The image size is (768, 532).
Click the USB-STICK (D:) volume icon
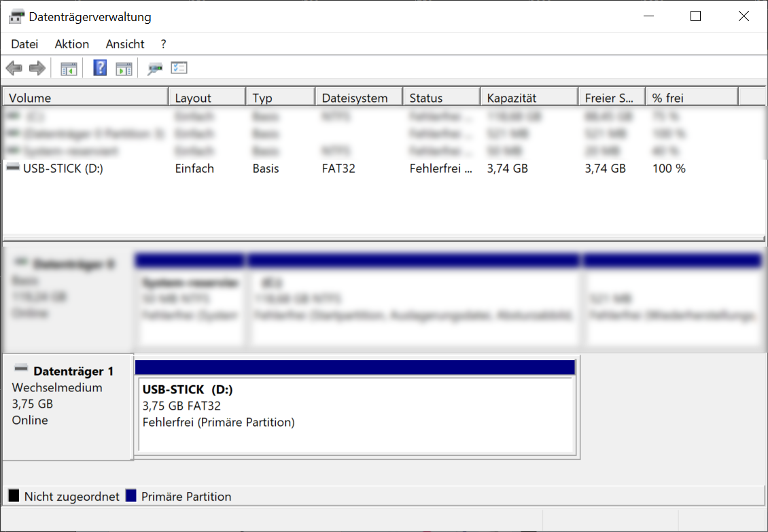(12, 168)
